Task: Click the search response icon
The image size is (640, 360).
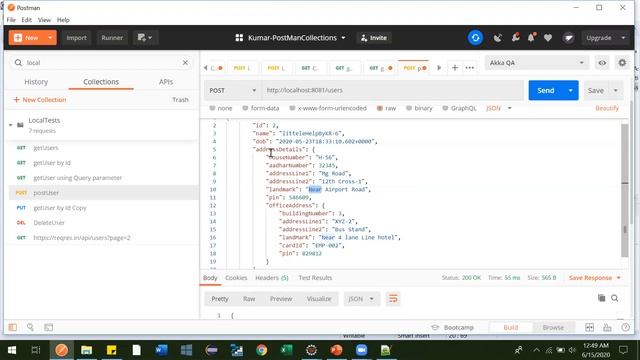Action: (x=615, y=298)
